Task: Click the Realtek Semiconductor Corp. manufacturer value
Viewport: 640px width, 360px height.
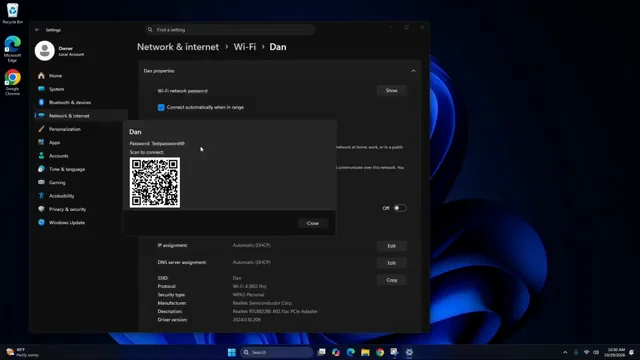Action: point(262,303)
